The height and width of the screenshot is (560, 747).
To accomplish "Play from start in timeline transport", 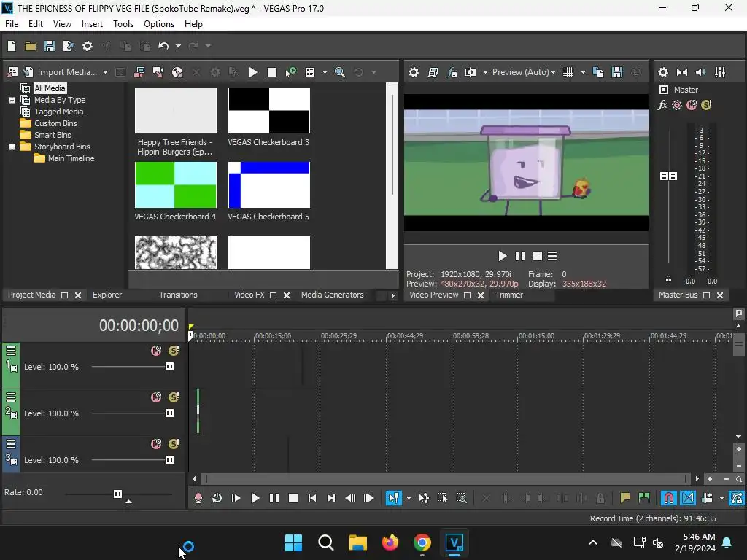I will click(x=236, y=498).
